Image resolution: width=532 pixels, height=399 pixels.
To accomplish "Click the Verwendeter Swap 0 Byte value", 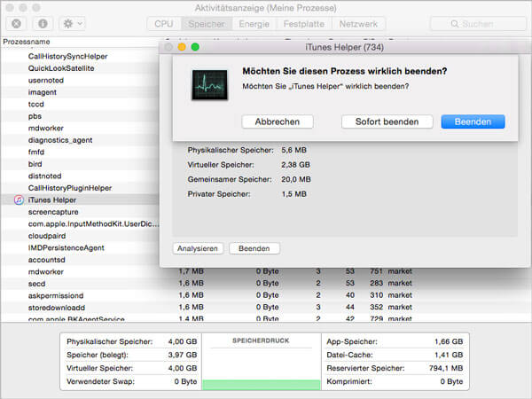I will click(x=185, y=381).
